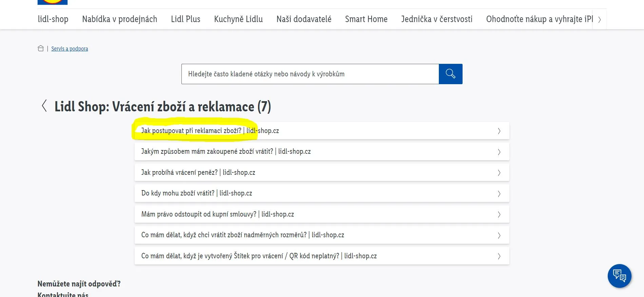The height and width of the screenshot is (297, 644).
Task: Expand chevron for vrátit zboží nadměrných rozměrů
Action: [x=499, y=235]
